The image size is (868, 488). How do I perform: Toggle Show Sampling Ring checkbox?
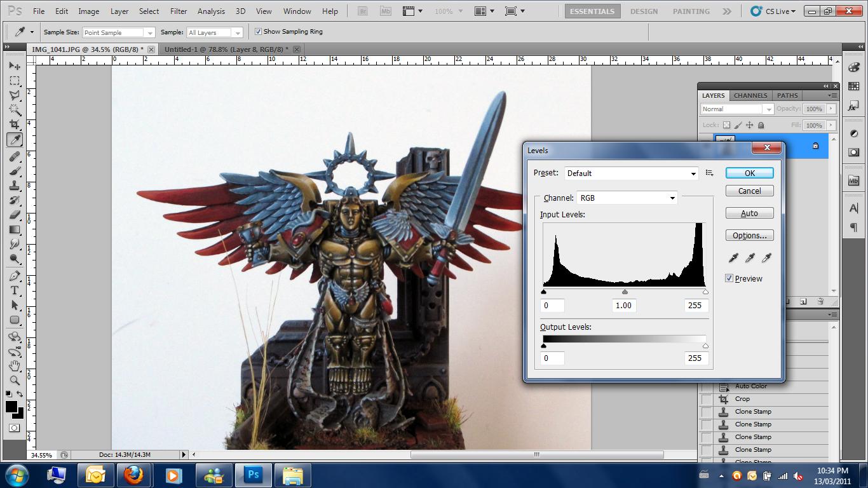click(258, 31)
